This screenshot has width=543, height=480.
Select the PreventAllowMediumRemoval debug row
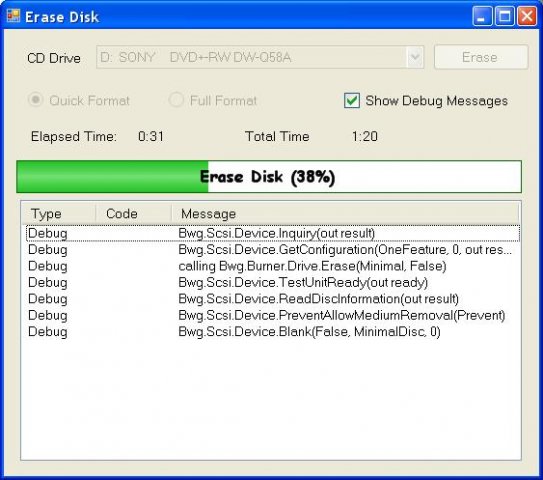[273, 315]
